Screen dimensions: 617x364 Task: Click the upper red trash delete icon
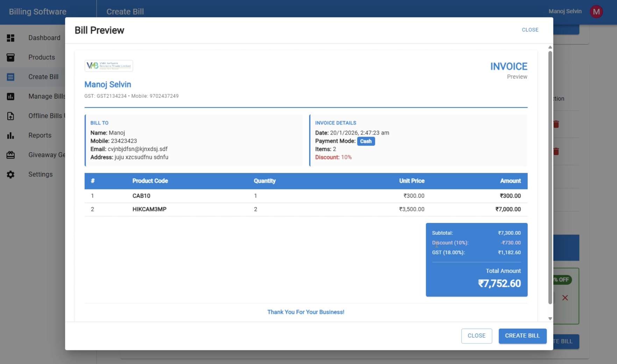557,124
